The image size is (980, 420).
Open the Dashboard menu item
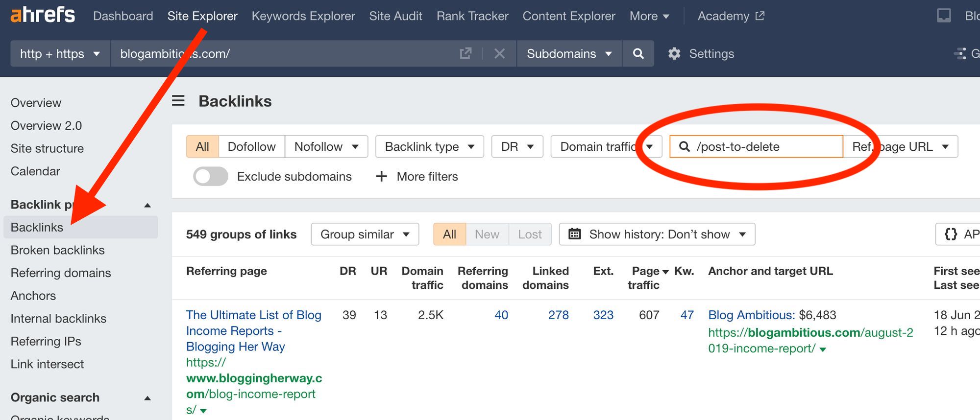pyautogui.click(x=123, y=16)
